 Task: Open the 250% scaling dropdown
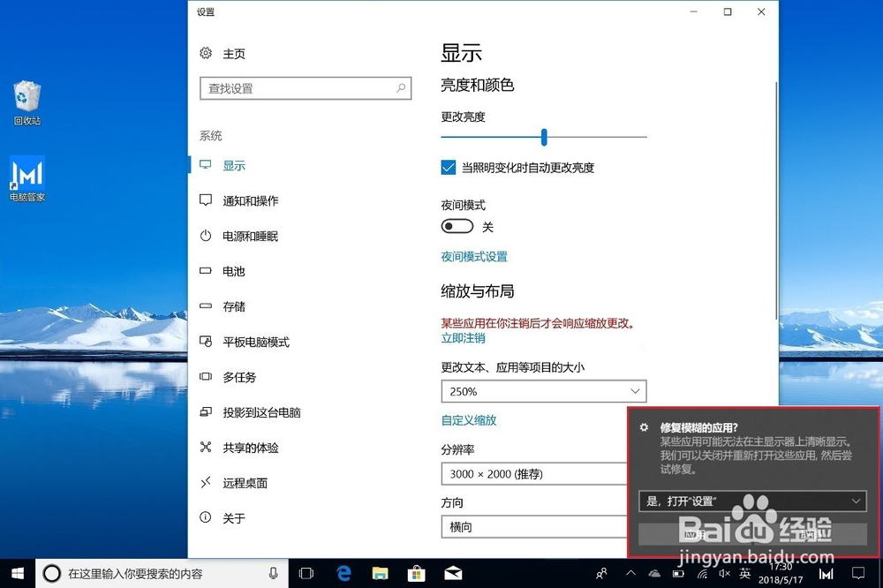pyautogui.click(x=543, y=391)
